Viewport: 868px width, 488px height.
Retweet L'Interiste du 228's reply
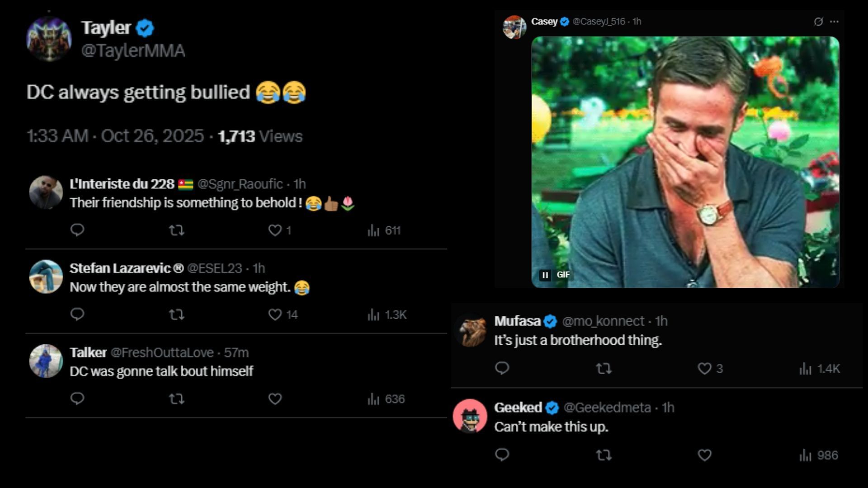pos(176,230)
